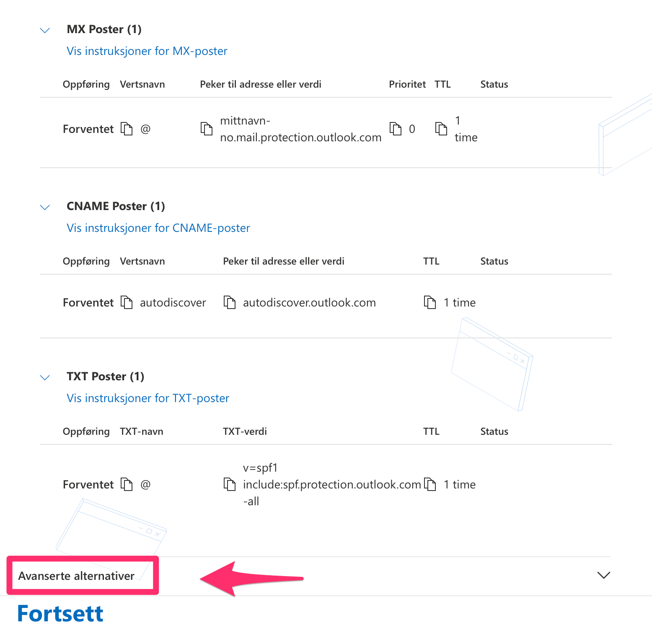The width and height of the screenshot is (652, 644).
Task: Expand Avanserte alternativer with the chevron
Action: pyautogui.click(x=603, y=575)
